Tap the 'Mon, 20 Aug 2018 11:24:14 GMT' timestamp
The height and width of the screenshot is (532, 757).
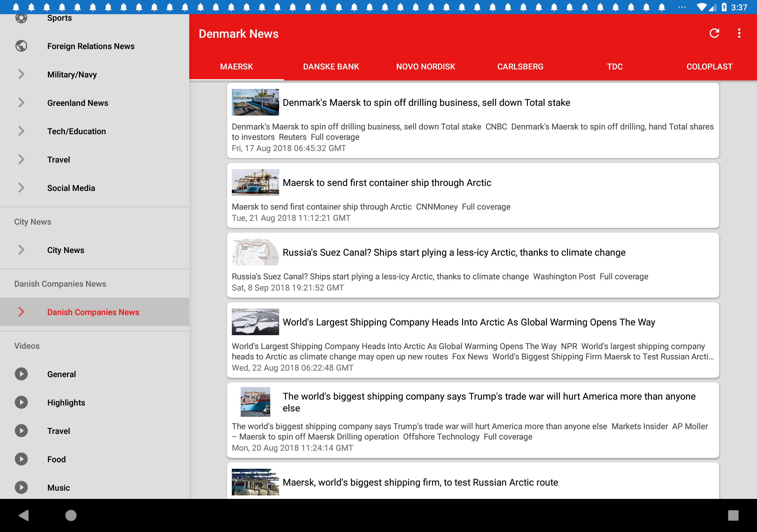[292, 447]
